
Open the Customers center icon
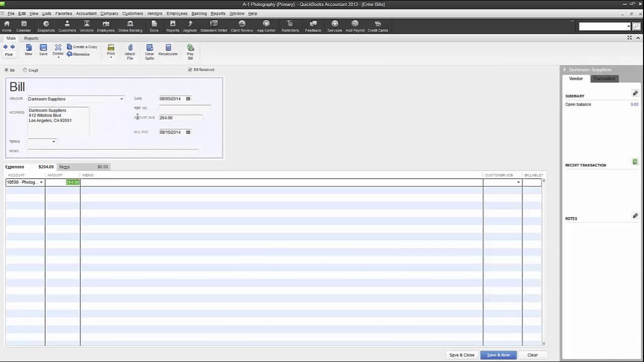click(67, 26)
